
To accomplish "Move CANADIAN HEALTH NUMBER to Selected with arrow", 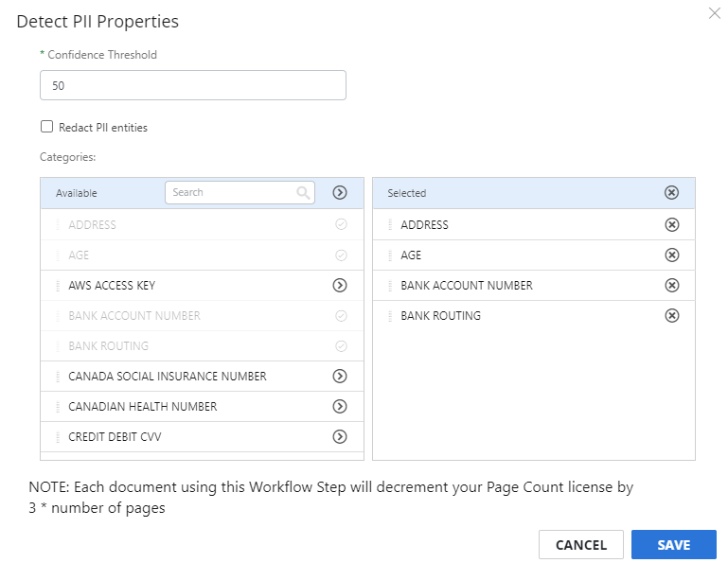I will pyautogui.click(x=340, y=406).
